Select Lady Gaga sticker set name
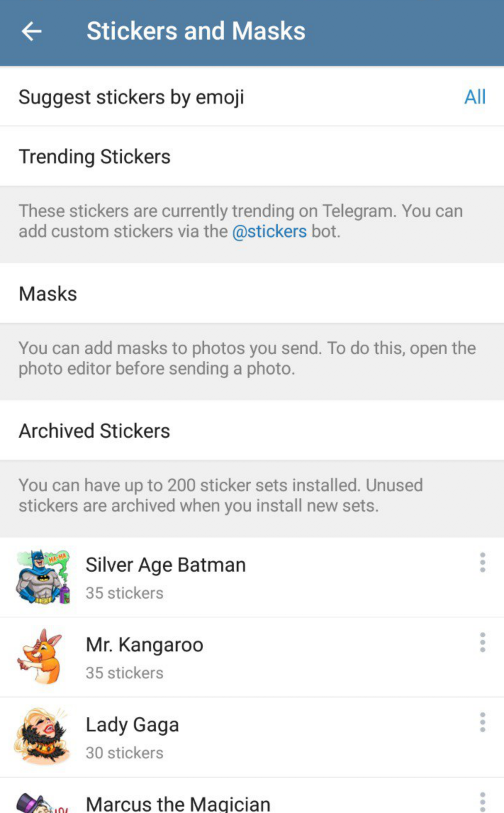The width and height of the screenshot is (504, 813). click(x=132, y=725)
